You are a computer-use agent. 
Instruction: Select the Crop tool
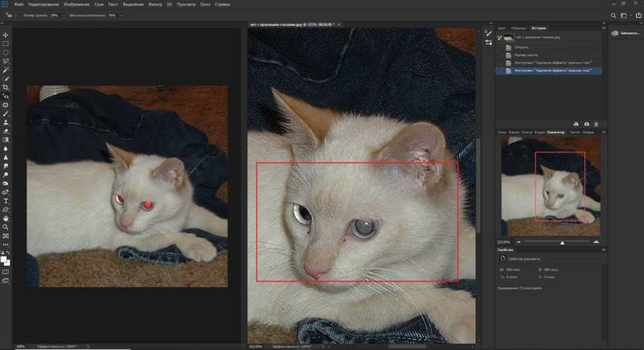(x=6, y=87)
